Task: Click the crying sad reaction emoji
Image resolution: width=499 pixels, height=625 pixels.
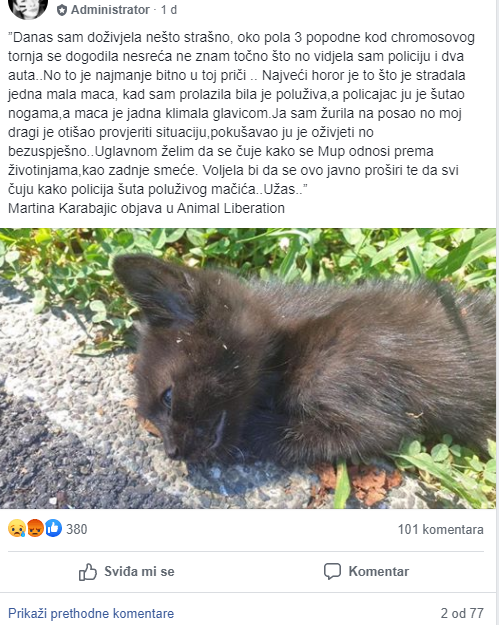Action: (x=16, y=529)
